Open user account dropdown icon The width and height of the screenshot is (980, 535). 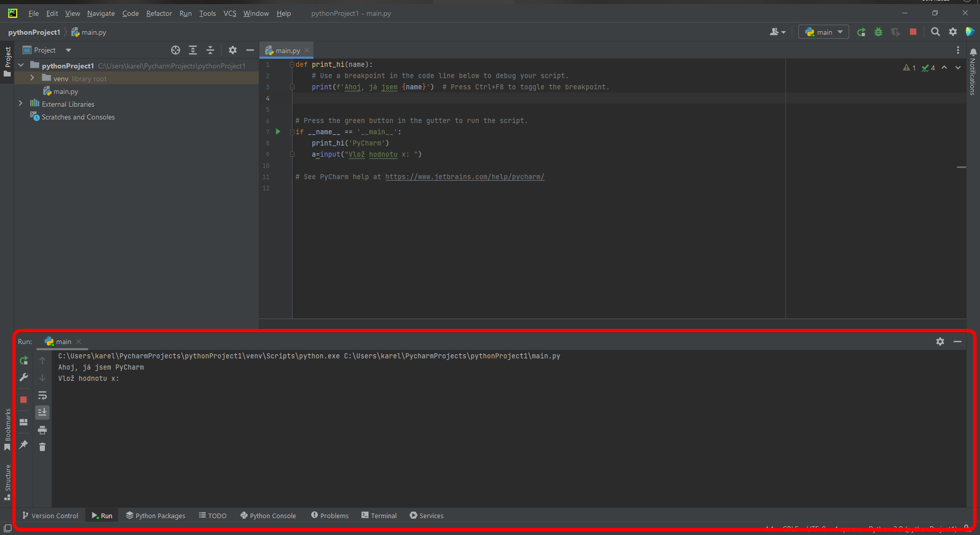[x=777, y=32]
